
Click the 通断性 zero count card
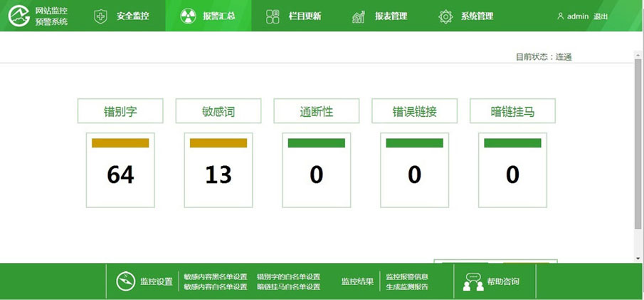point(317,170)
